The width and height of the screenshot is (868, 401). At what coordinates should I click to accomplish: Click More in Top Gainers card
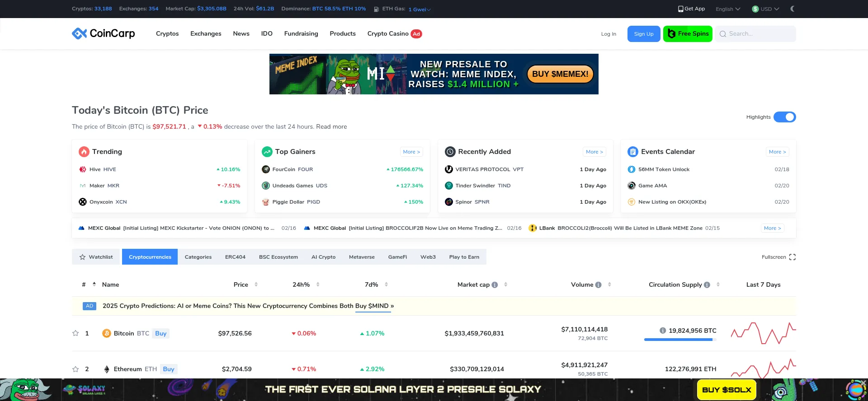(x=411, y=152)
